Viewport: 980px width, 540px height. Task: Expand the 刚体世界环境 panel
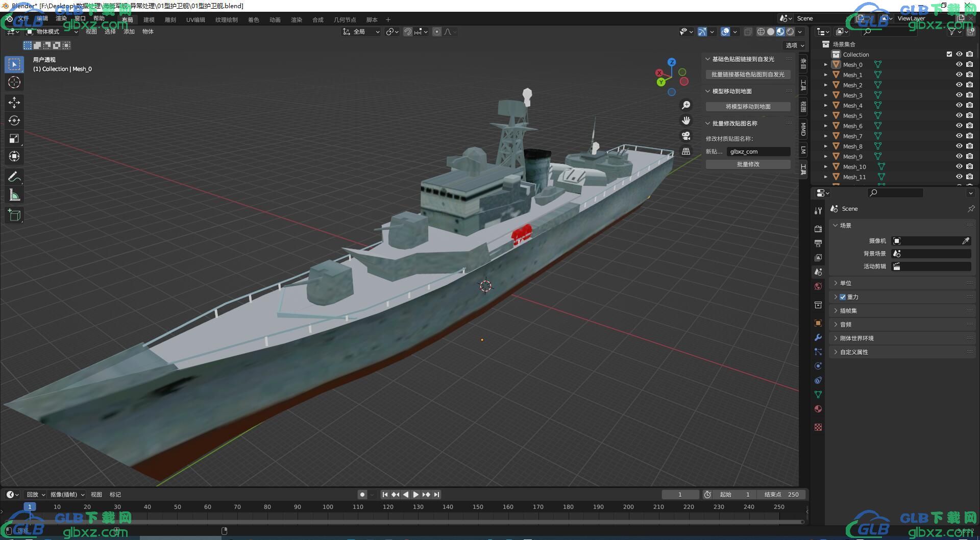[x=902, y=338]
